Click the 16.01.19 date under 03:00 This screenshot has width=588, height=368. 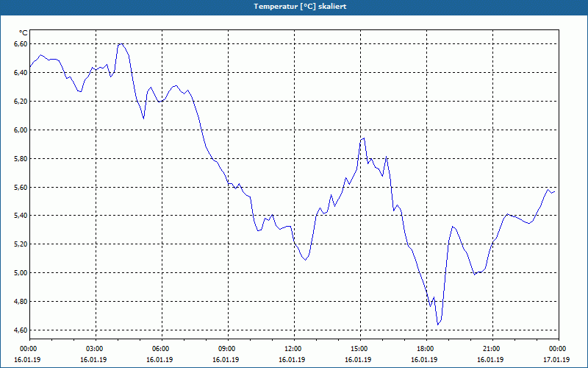[x=93, y=360]
